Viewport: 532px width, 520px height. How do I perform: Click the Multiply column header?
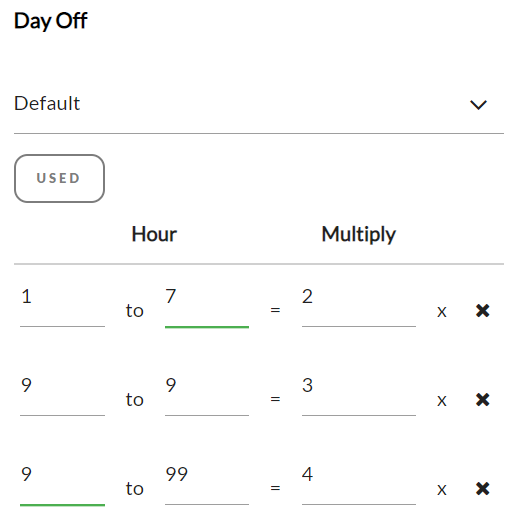[x=359, y=235]
